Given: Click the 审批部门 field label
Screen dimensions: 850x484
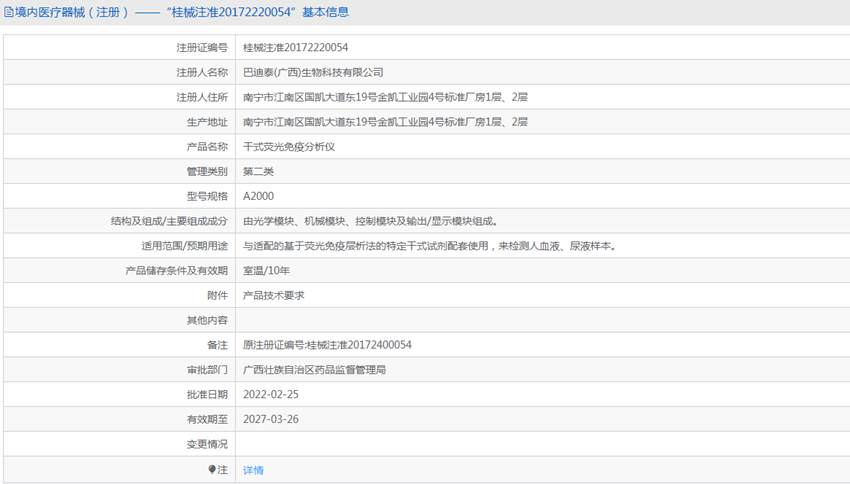Looking at the screenshot, I should pos(207,370).
